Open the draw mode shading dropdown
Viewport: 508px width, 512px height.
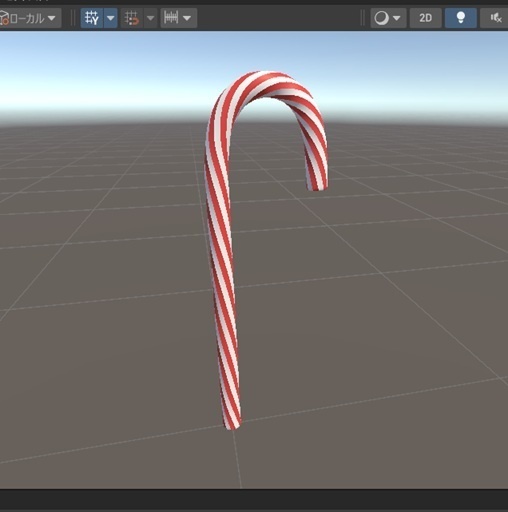[x=388, y=18]
